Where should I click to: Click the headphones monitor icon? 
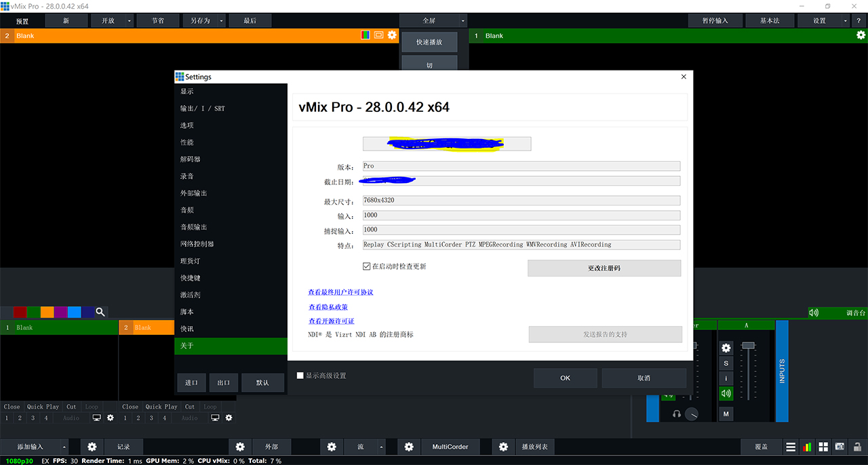[676, 413]
